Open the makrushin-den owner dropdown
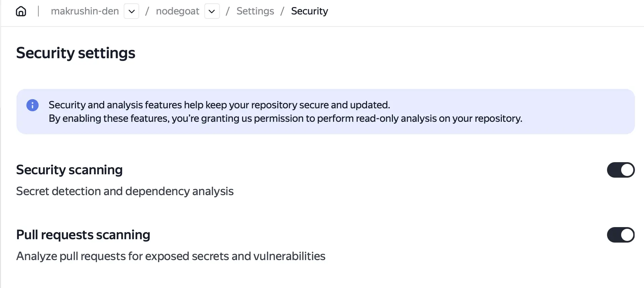The image size is (644, 288). pos(131,11)
